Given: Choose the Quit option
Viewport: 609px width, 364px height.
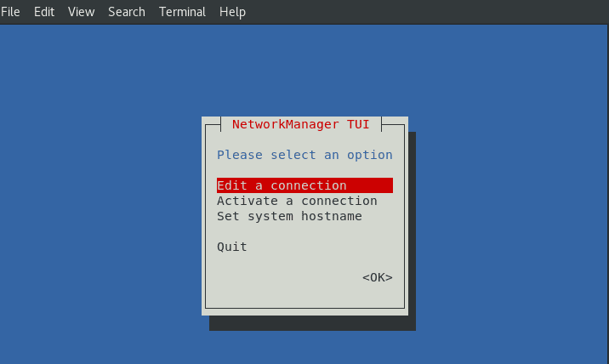Looking at the screenshot, I should 232,247.
